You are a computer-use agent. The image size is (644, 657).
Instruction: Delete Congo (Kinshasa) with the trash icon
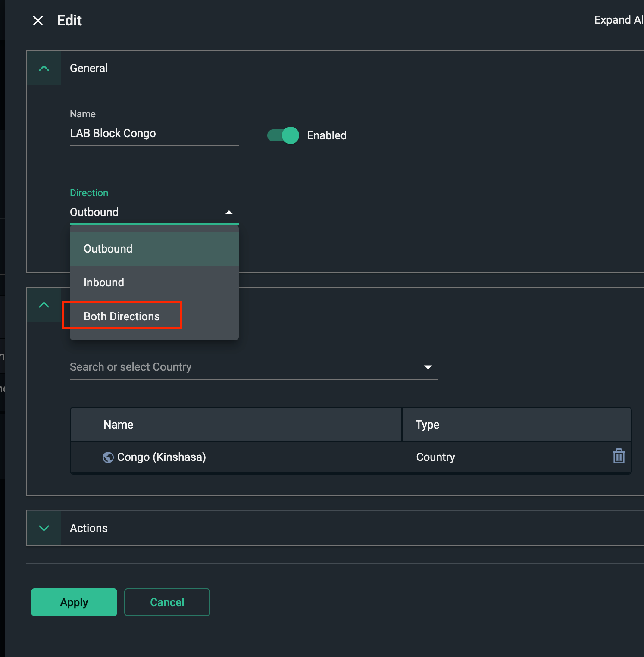coord(619,456)
